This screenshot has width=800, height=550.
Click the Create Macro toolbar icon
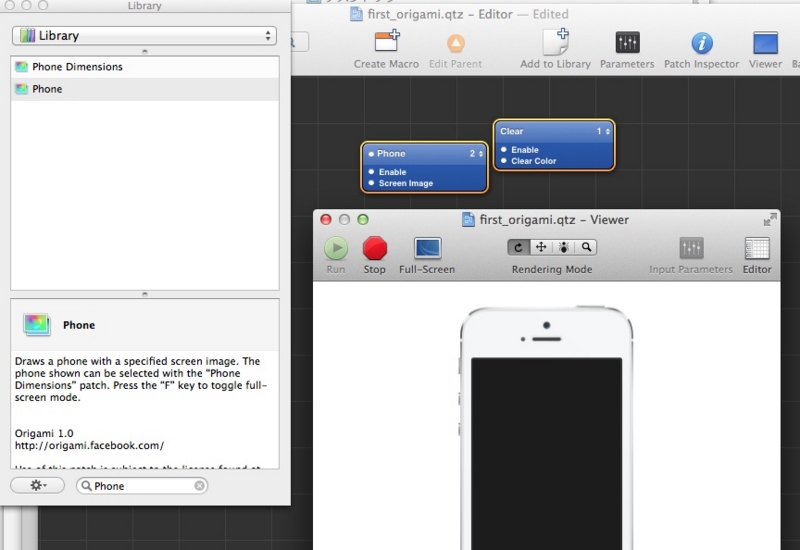pos(386,42)
